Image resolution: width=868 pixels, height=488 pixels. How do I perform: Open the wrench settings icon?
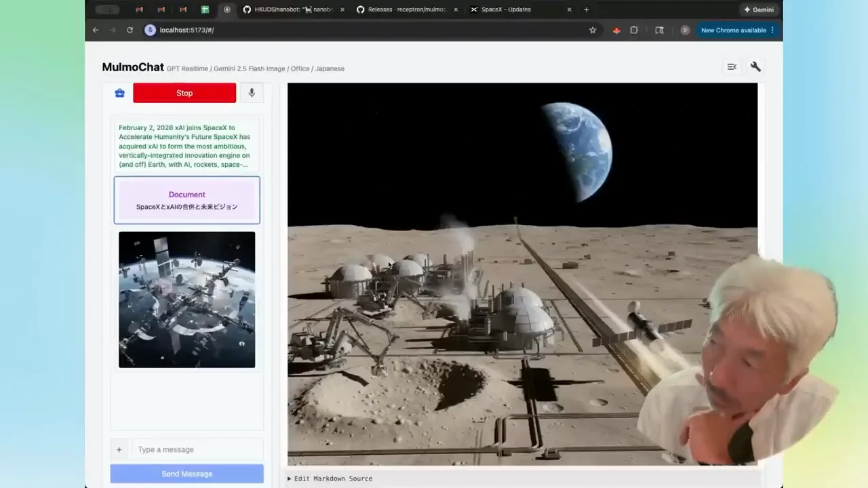pos(755,66)
